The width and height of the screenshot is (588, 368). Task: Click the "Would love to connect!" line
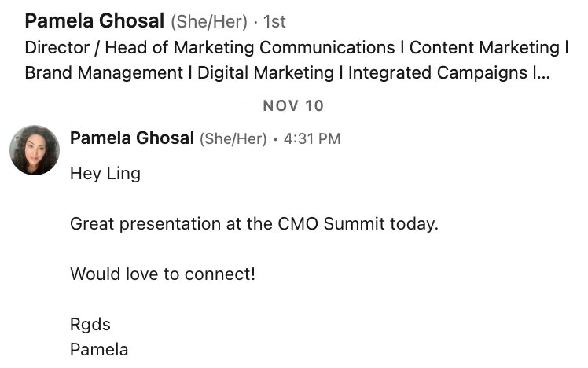point(163,274)
